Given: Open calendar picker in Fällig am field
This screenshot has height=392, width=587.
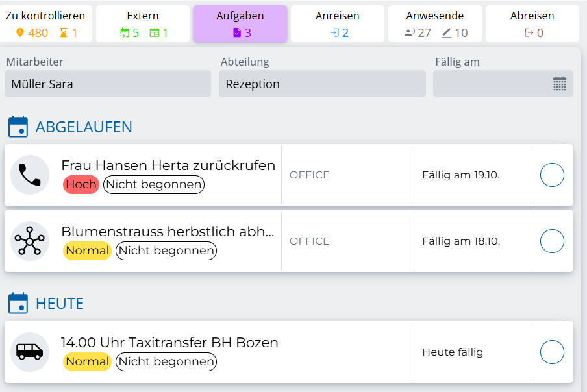Looking at the screenshot, I should [559, 84].
